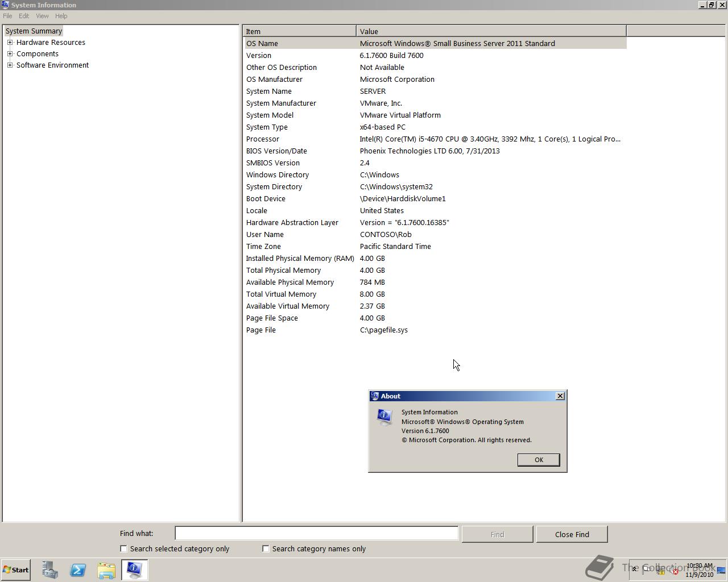Click info icon inside About dialog
Image resolution: width=728 pixels, height=582 pixels.
(385, 417)
